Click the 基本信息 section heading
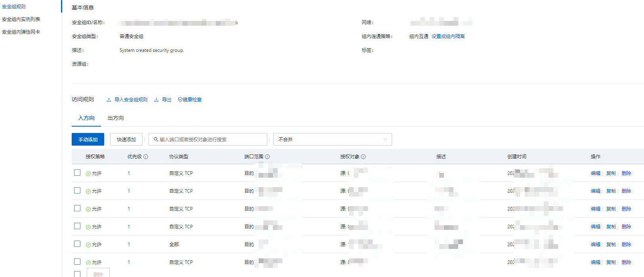Viewport: 644px width, 277px height. coord(83,8)
